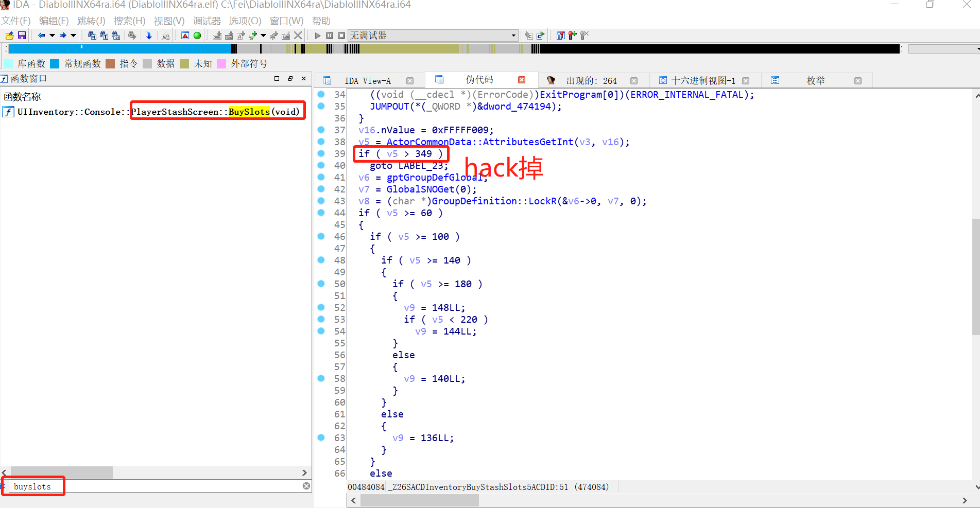
Task: Float the 函数窗口 panel
Action: coord(290,78)
